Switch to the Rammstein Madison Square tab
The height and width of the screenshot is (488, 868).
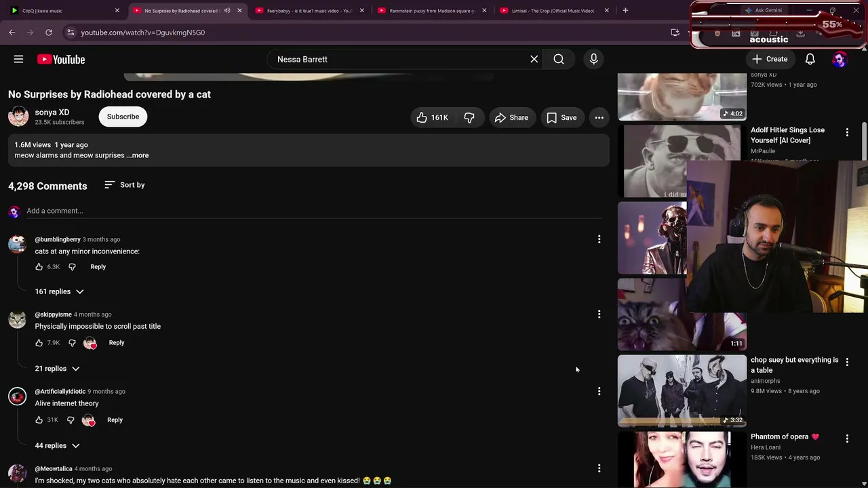pyautogui.click(x=431, y=10)
